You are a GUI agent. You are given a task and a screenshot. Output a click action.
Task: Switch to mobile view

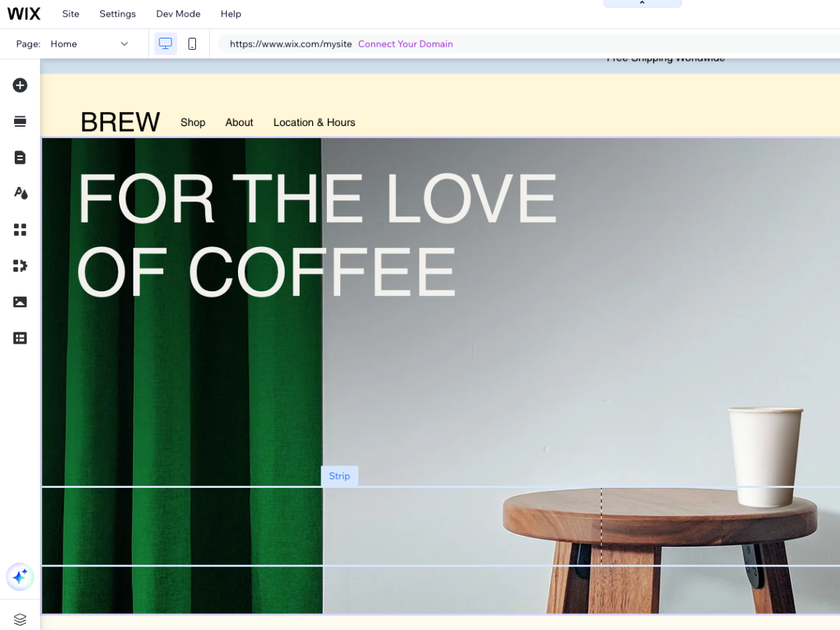click(x=192, y=43)
